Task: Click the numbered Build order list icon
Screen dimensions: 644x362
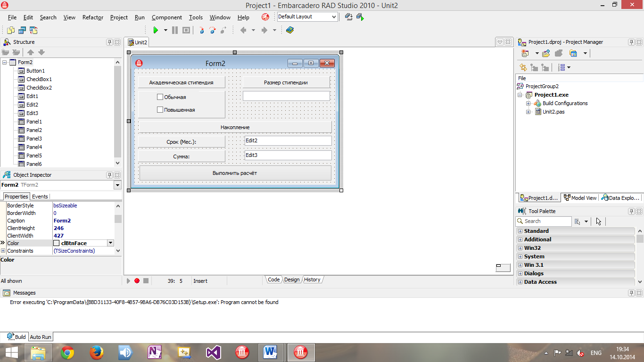Action: (561, 67)
